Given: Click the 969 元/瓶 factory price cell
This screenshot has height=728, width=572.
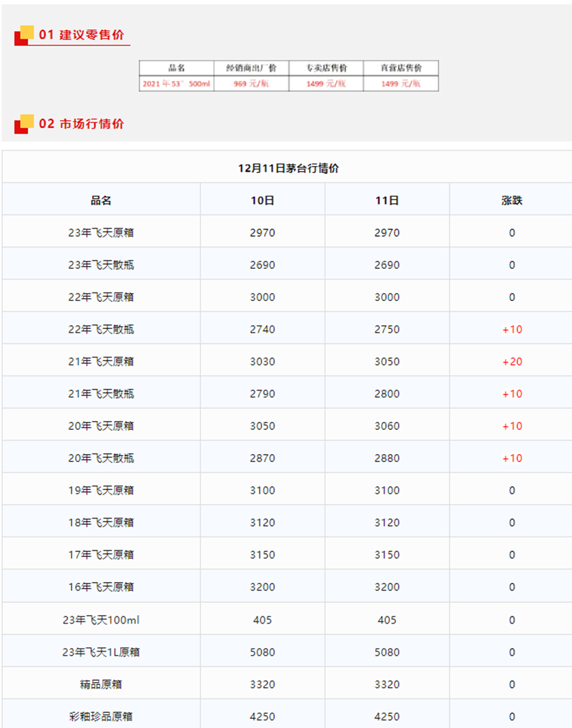Looking at the screenshot, I should [x=251, y=84].
